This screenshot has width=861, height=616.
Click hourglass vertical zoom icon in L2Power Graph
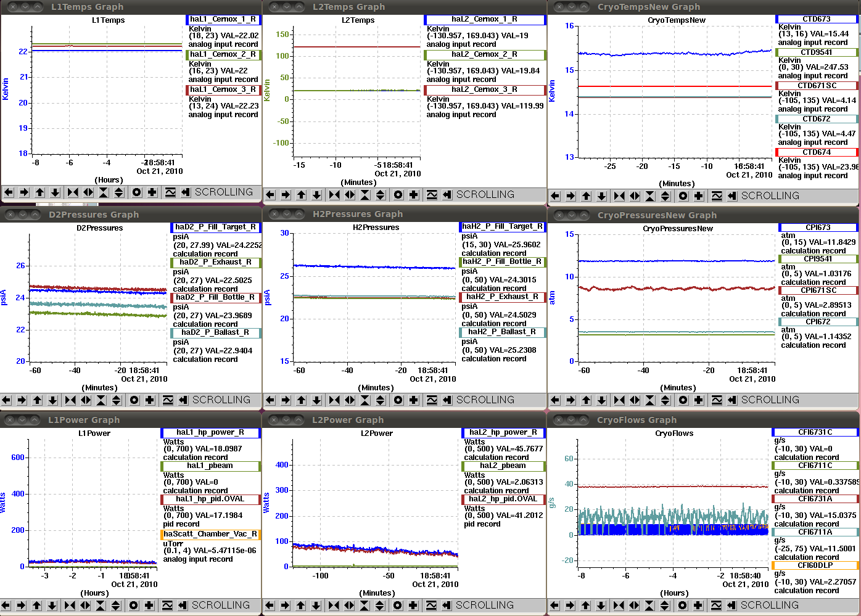(365, 606)
